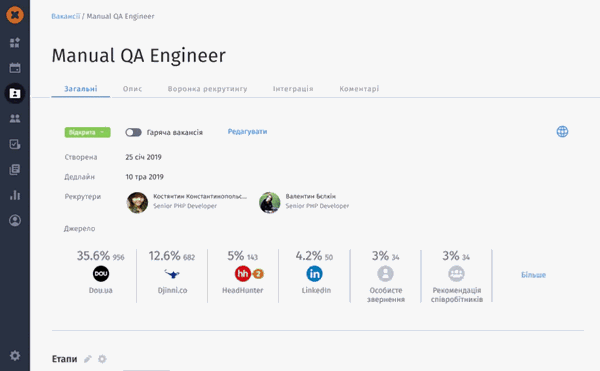The image size is (600, 371).
Task: Open the settings gear in sidebar bottom
Action: (15, 356)
